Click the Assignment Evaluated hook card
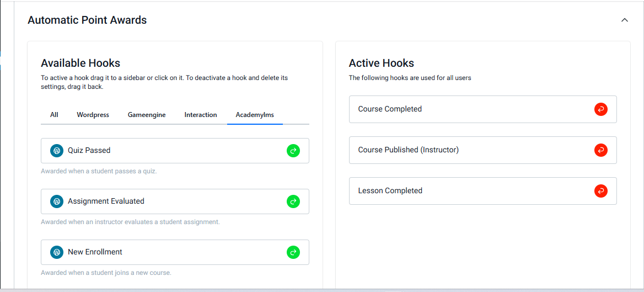This screenshot has height=292, width=644. point(175,201)
